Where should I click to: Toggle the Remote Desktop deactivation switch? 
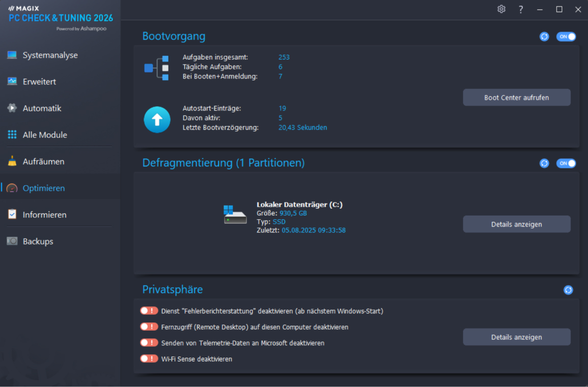[149, 327]
